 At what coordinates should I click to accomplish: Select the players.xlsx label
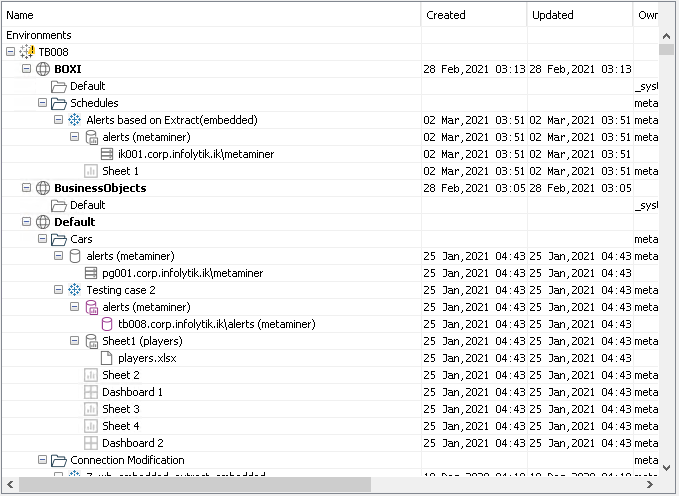click(147, 358)
